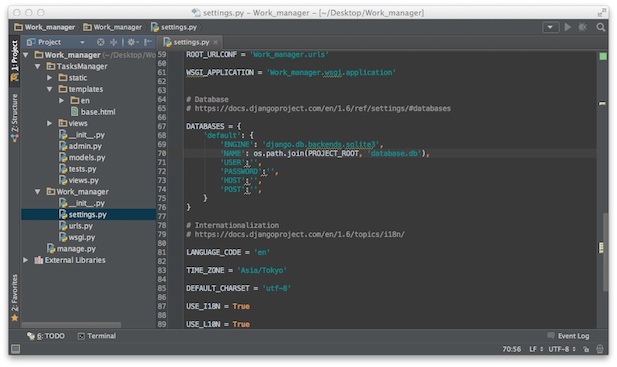Screen dimensions: 617x367
Task: Click the 'Asia/Tokyo' string value
Action: point(262,271)
